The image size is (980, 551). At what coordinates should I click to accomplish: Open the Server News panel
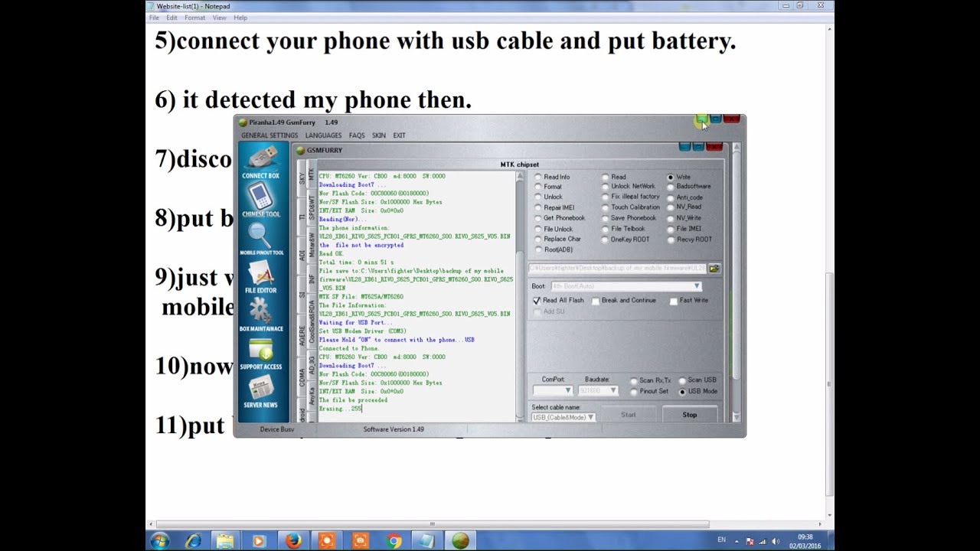pos(261,392)
